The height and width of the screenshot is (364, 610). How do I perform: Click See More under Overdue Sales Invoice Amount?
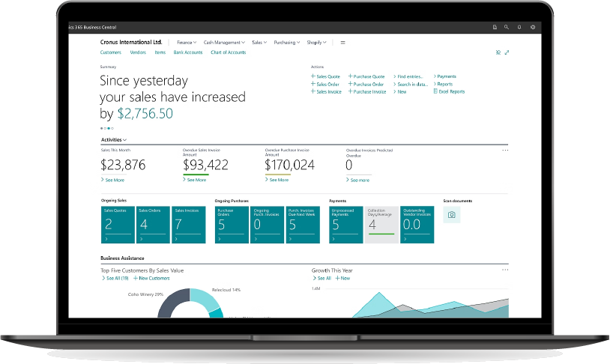195,180
